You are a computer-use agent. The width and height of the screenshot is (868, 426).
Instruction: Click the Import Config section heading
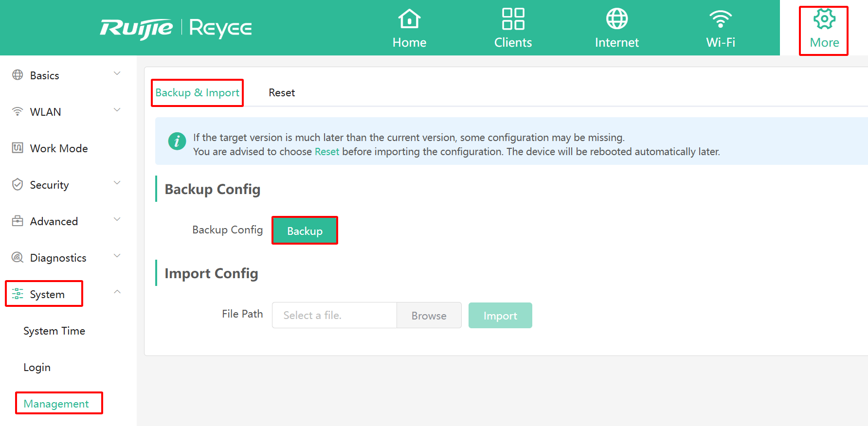point(211,273)
